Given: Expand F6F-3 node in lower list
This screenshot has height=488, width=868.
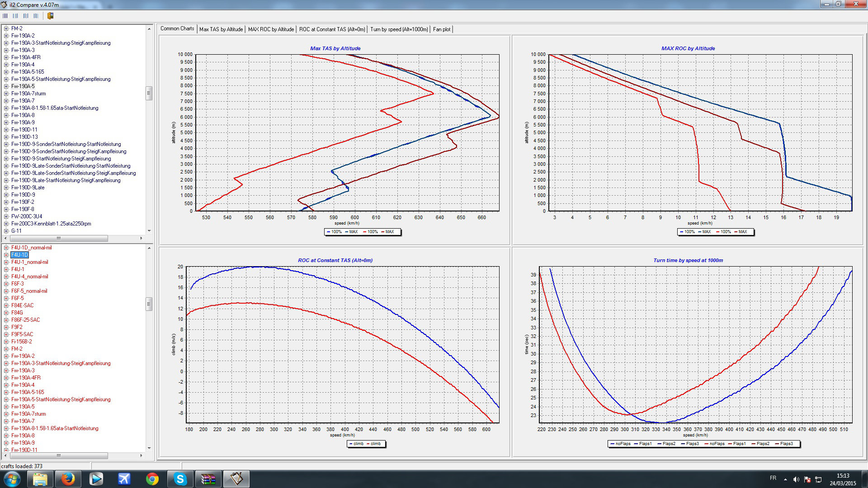Looking at the screenshot, I should tap(6, 284).
